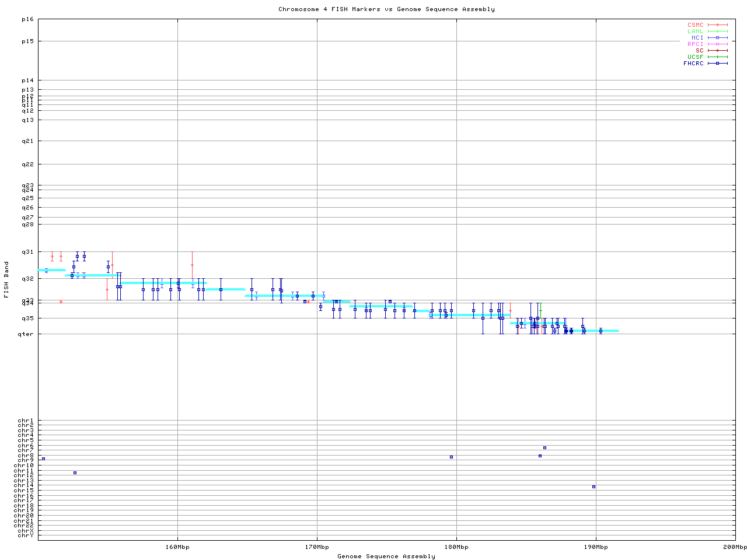Select the 200Mbp x-axis tick label
The width and height of the screenshot is (747, 560).
click(735, 547)
